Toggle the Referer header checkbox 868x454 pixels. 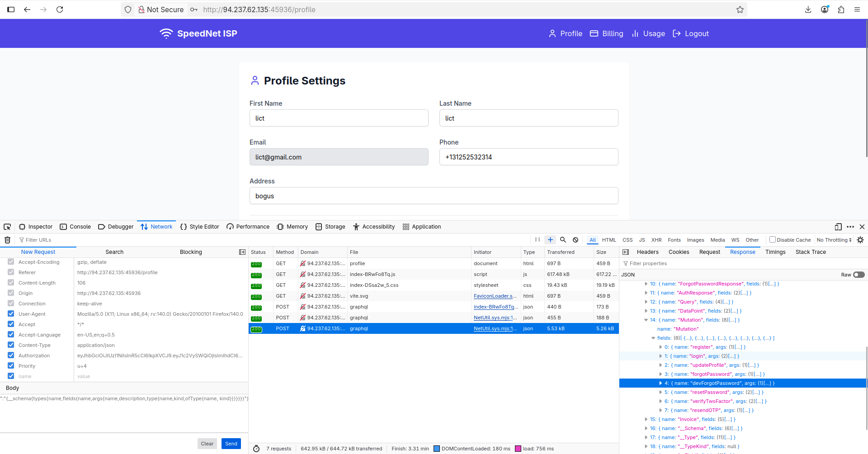pyautogui.click(x=11, y=272)
